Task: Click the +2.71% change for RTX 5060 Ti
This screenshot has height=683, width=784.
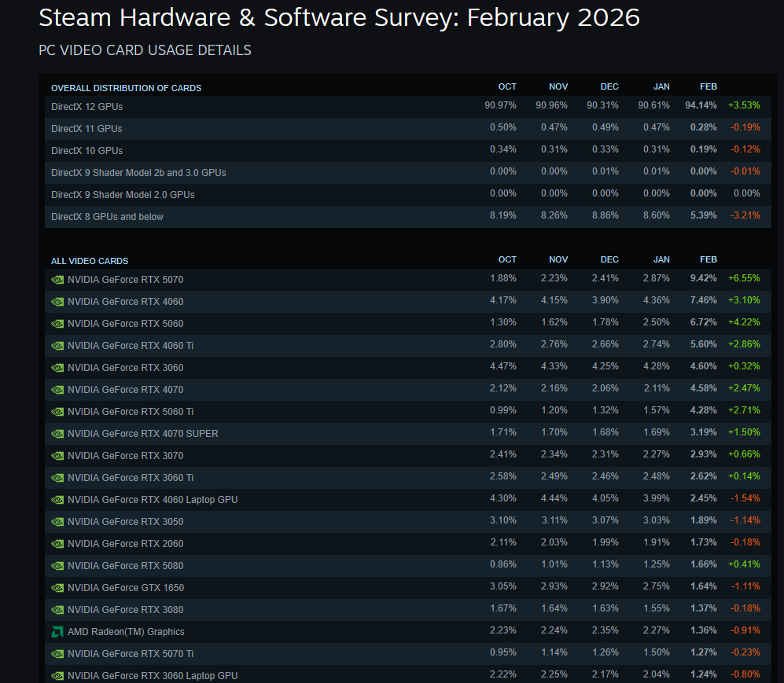Action: pos(744,410)
